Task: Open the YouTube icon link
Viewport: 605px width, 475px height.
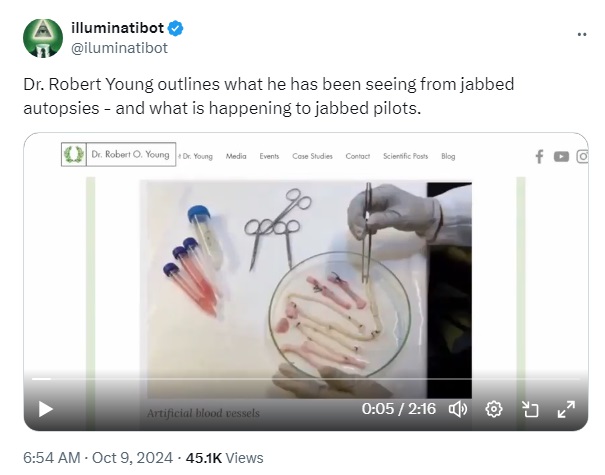Action: [561, 156]
